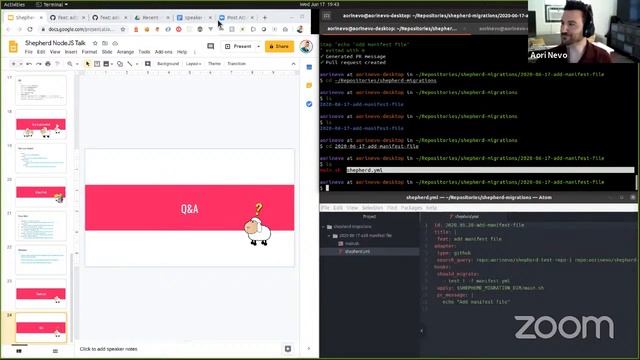
Task: Open the Calendar side panel icon
Action: [309, 67]
